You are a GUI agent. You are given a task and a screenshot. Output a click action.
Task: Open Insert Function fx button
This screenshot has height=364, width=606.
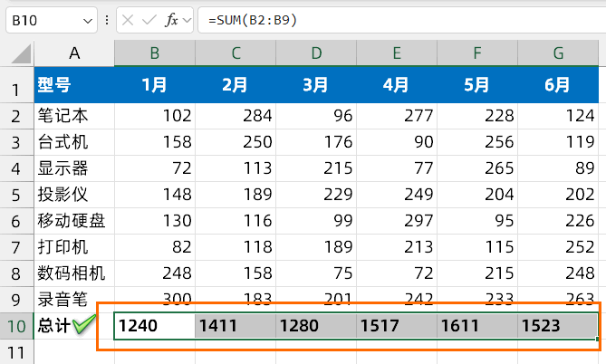(x=171, y=20)
